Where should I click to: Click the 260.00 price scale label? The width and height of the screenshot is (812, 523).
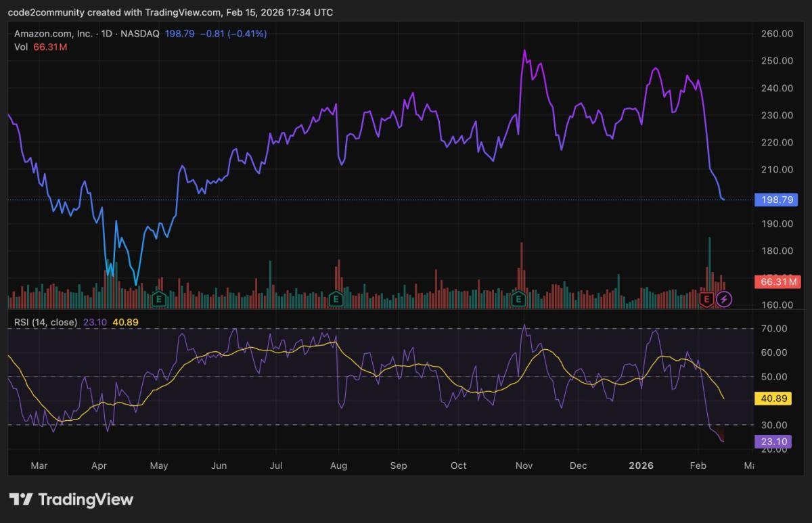click(x=776, y=33)
